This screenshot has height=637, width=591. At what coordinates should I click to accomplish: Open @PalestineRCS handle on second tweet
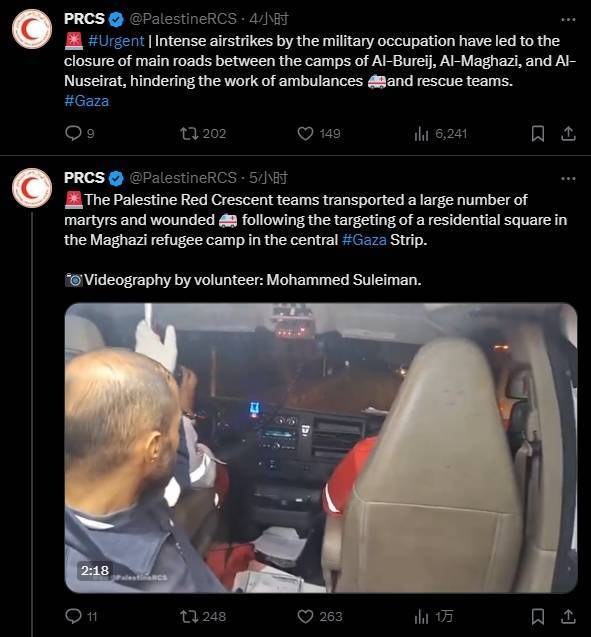point(183,178)
